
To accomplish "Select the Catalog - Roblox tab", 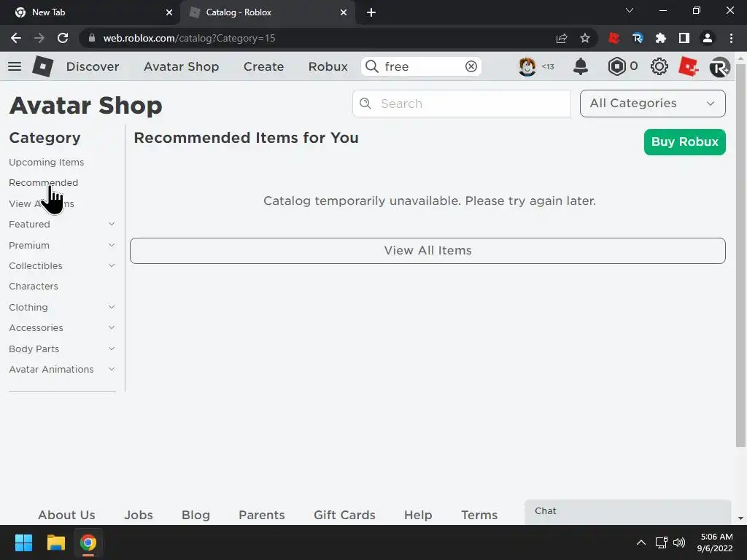I will [267, 12].
